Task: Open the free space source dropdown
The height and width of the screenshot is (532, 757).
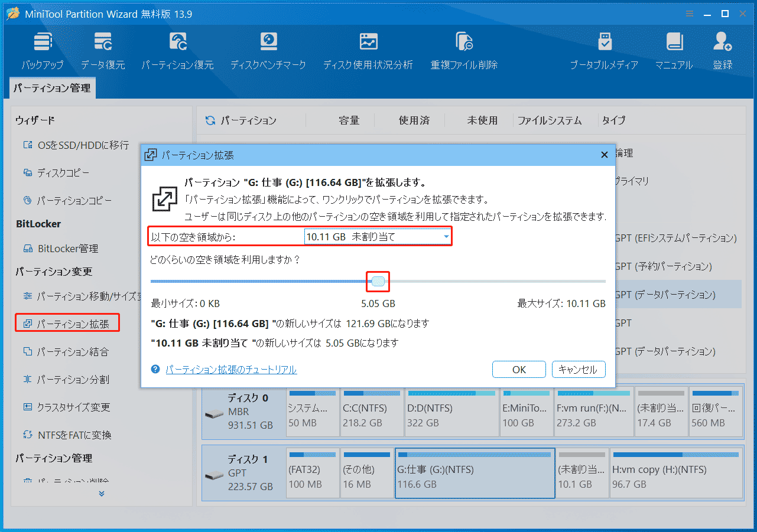Action: coord(377,237)
